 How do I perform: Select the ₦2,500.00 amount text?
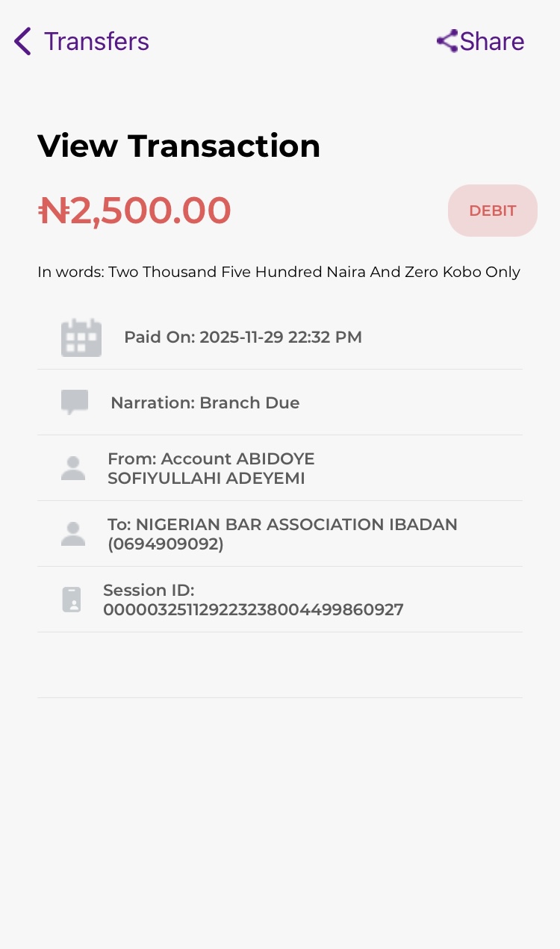click(135, 211)
